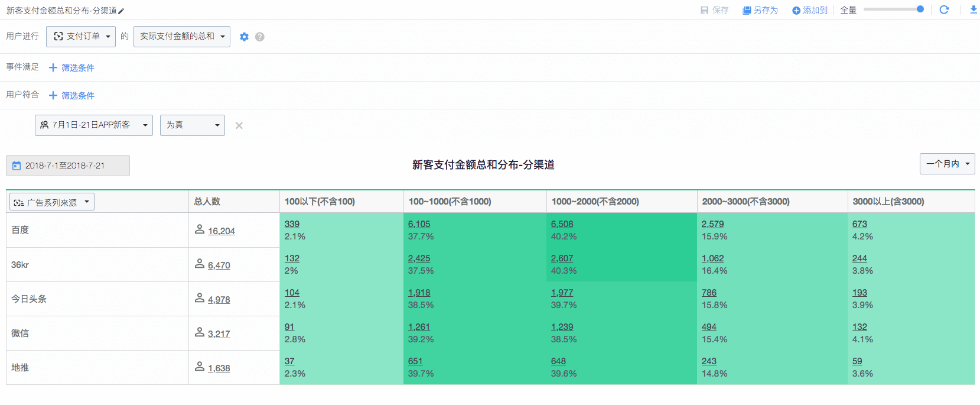Open the 7月1日-21日APP新客 group dropdown

coord(94,125)
